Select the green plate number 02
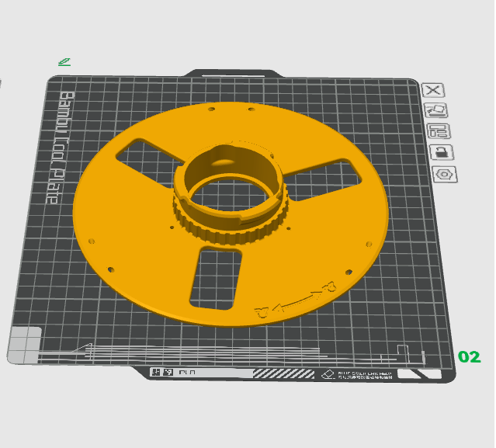 click(470, 357)
